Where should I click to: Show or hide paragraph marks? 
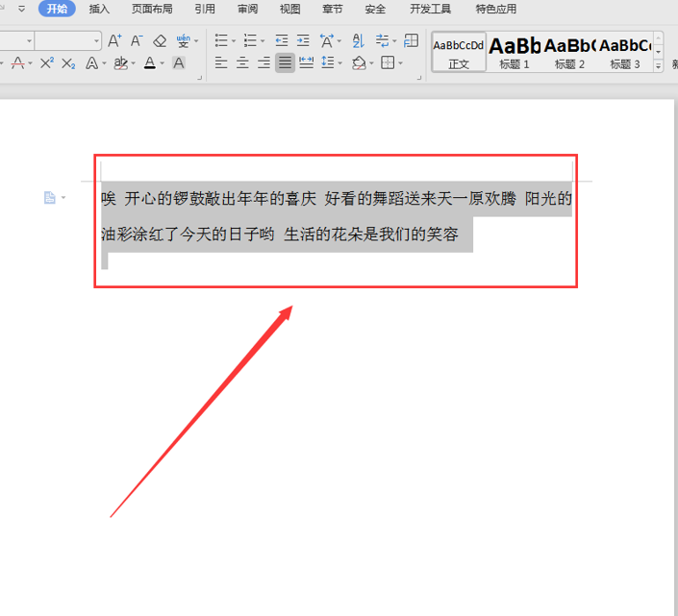(382, 41)
